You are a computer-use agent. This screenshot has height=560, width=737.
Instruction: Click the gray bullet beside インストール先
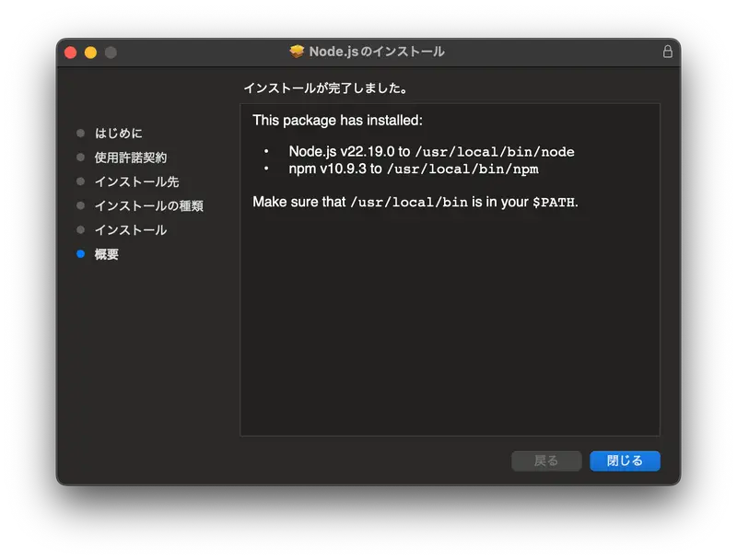pyautogui.click(x=80, y=181)
